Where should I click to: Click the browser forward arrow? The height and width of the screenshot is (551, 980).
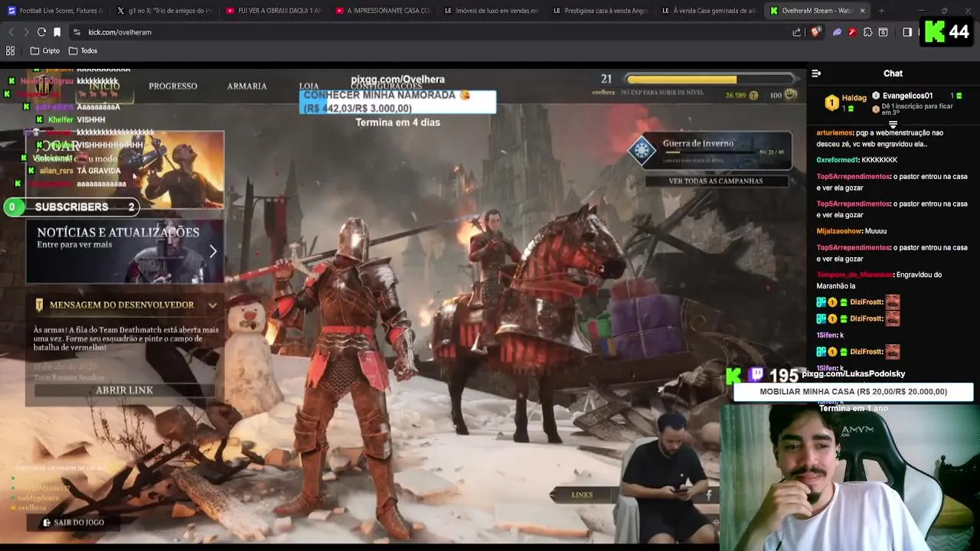pyautogui.click(x=25, y=32)
